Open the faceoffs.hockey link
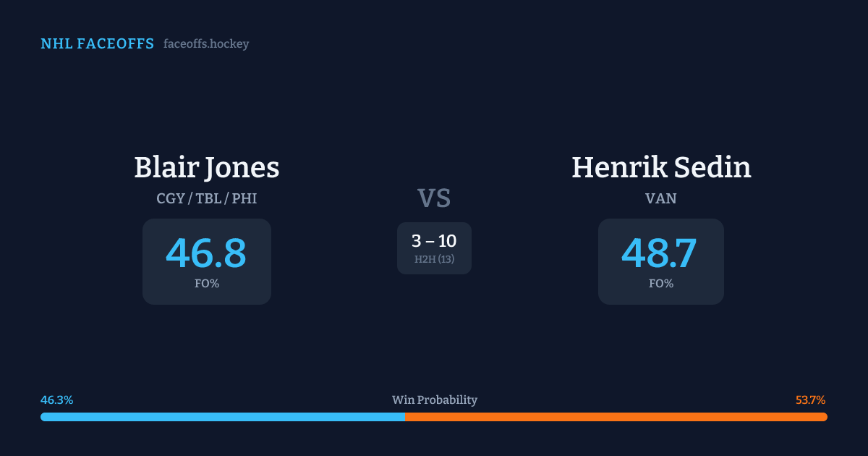This screenshot has height=456, width=868. coord(206,44)
